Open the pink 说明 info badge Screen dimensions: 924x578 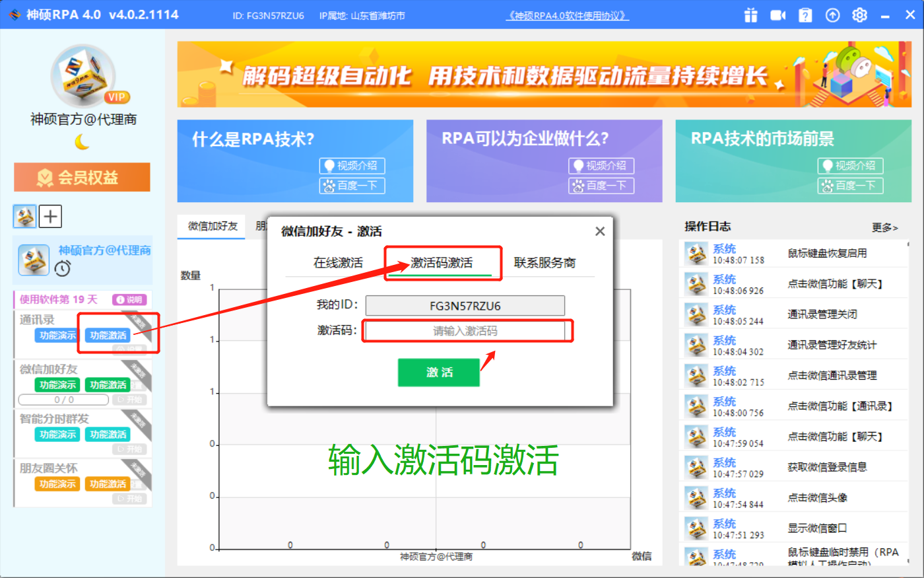click(129, 299)
